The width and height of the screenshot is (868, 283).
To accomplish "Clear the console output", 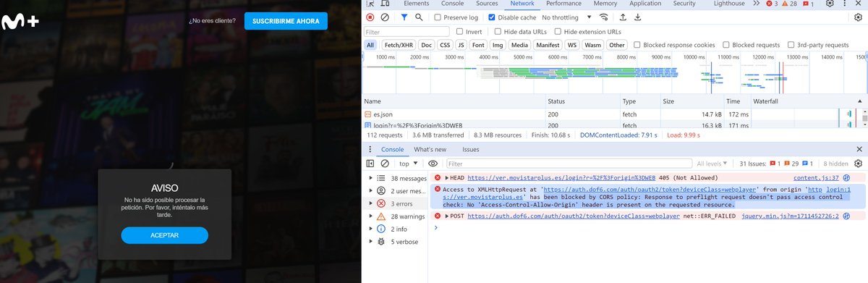I will [x=385, y=164].
